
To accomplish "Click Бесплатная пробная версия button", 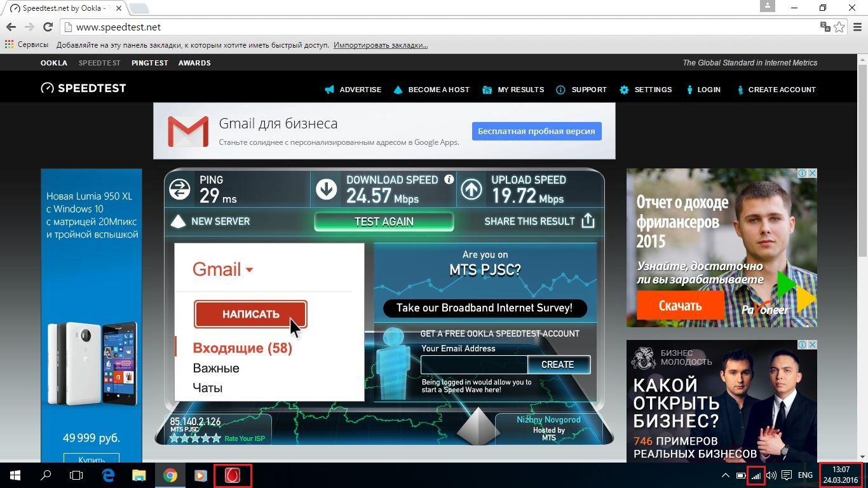I will click(536, 132).
